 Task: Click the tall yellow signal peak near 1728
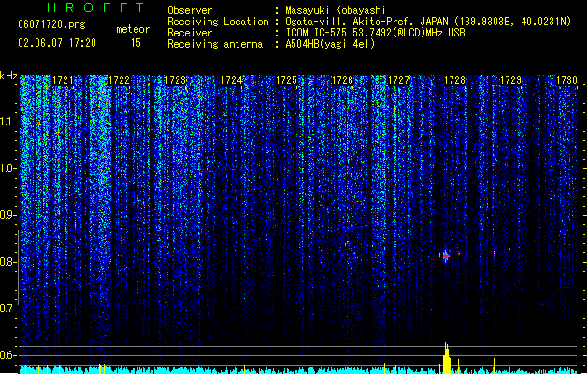[446, 358]
